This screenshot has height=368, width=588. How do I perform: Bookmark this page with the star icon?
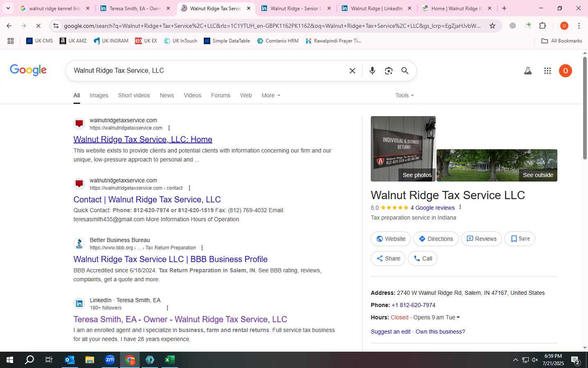[x=492, y=26]
